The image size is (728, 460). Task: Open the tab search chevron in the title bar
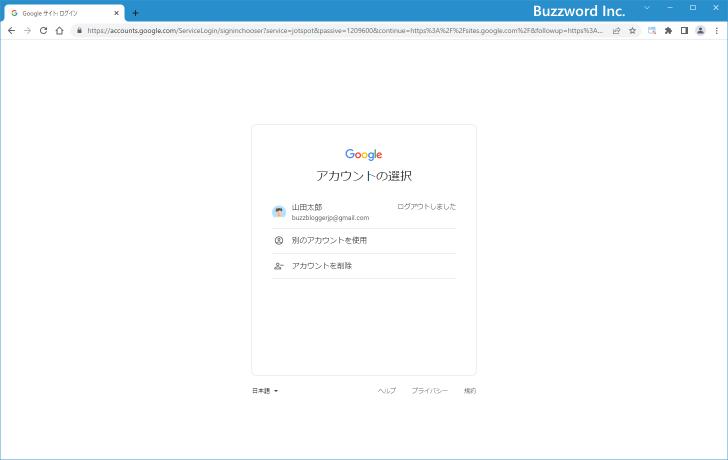pyautogui.click(x=647, y=8)
